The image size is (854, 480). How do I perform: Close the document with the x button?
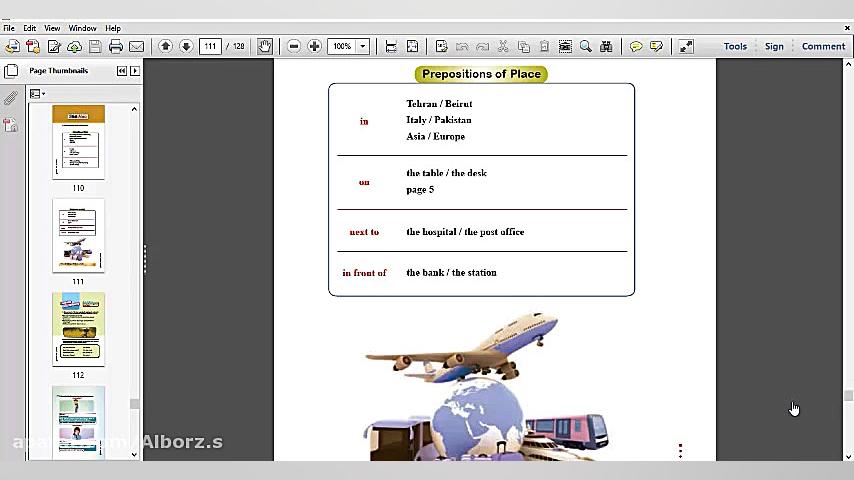[847, 28]
